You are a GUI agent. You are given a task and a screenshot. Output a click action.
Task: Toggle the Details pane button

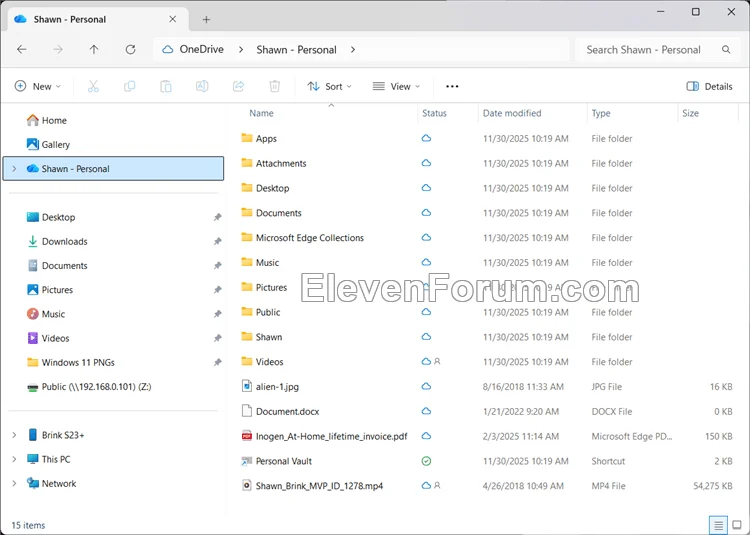pyautogui.click(x=709, y=87)
